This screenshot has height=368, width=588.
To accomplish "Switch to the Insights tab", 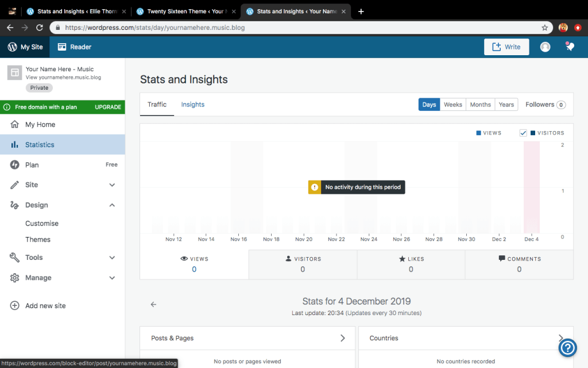I will point(193,105).
